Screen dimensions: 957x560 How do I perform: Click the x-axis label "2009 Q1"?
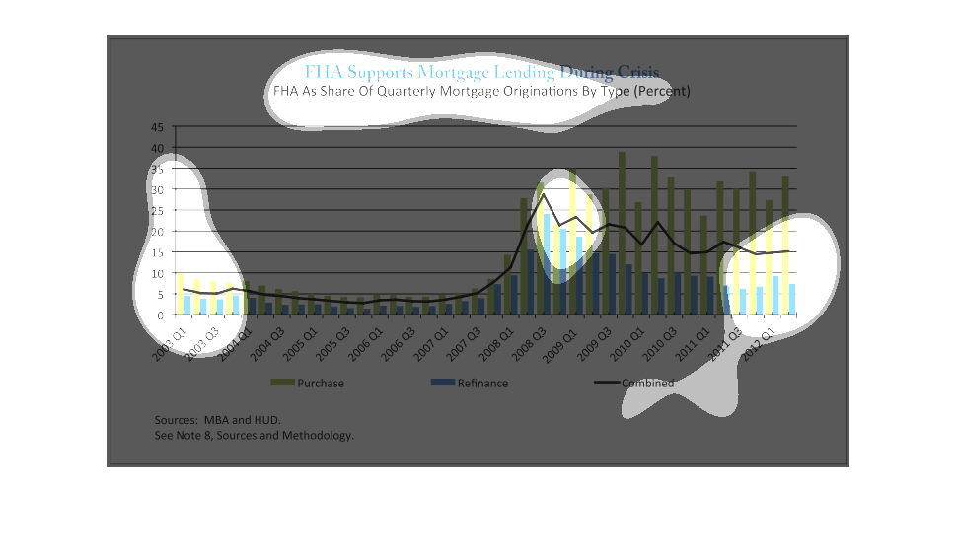(560, 346)
